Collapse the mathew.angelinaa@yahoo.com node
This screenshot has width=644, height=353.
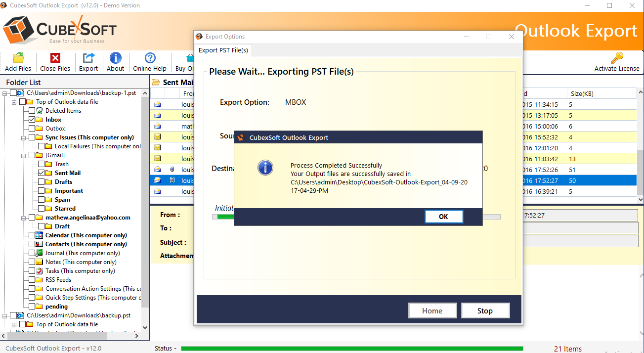pyautogui.click(x=24, y=218)
